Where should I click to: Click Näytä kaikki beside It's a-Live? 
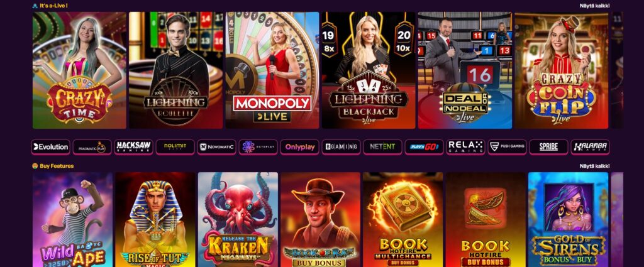(594, 6)
